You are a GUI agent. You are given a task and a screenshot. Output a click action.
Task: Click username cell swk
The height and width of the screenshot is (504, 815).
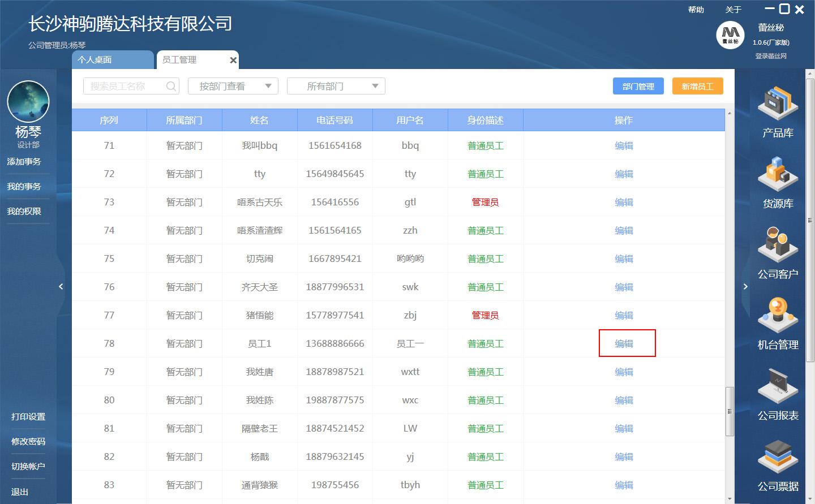point(410,287)
